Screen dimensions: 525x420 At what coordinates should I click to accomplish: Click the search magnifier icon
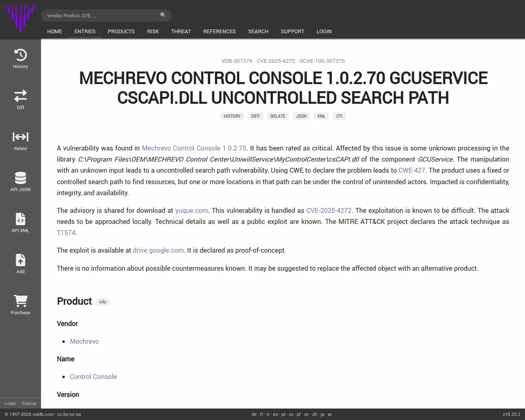click(163, 16)
